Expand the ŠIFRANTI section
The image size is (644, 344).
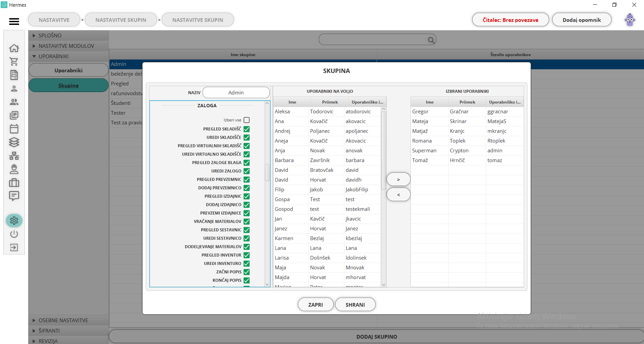69,331
